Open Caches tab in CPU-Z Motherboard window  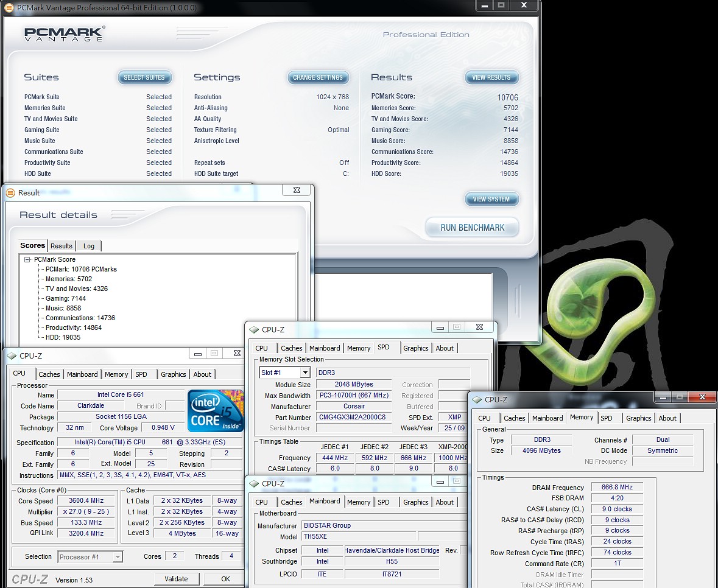(x=291, y=502)
